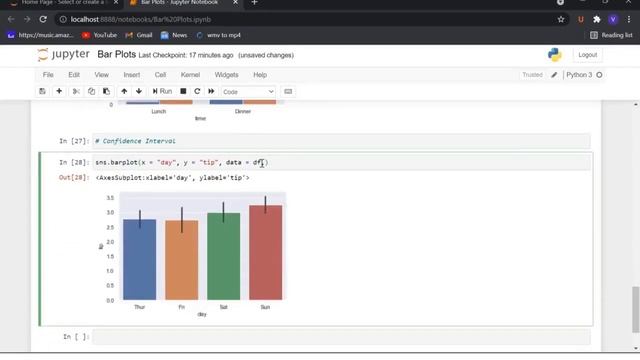Click the Logout button

point(587,55)
